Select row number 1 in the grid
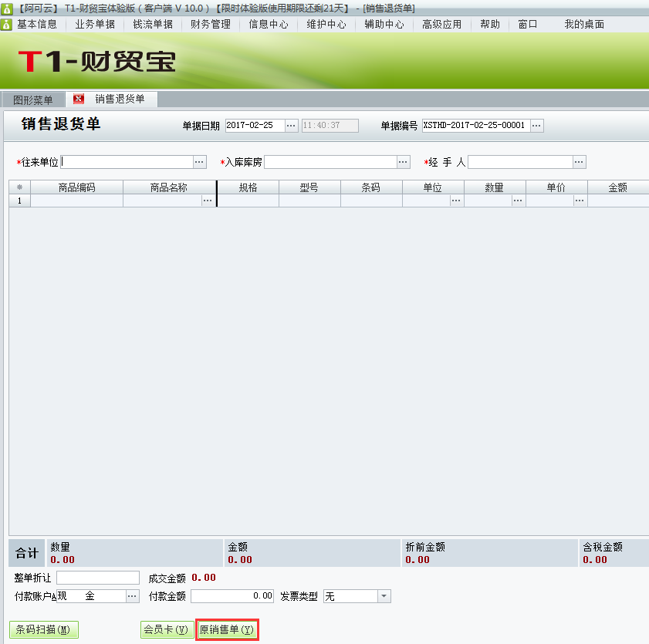The image size is (649, 644). [x=19, y=201]
